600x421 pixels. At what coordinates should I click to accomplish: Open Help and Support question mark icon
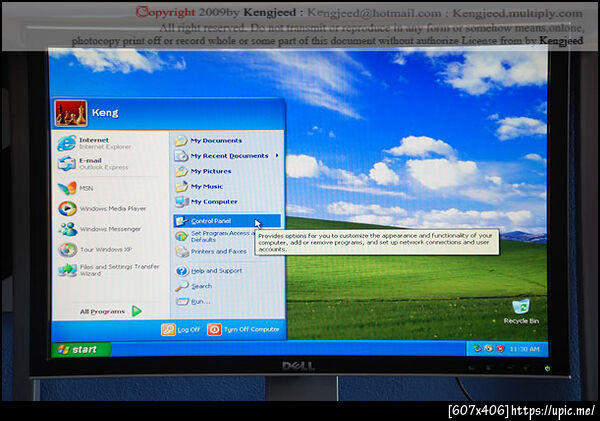[x=182, y=271]
